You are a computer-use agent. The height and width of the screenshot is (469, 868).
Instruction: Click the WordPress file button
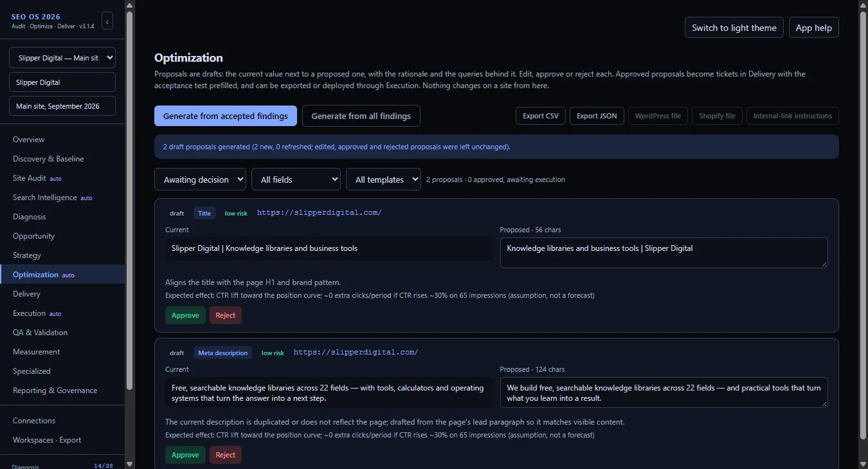click(658, 116)
